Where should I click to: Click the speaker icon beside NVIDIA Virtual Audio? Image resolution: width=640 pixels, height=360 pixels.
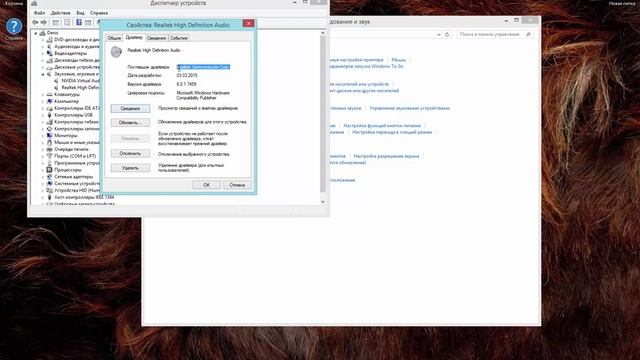pos(57,80)
